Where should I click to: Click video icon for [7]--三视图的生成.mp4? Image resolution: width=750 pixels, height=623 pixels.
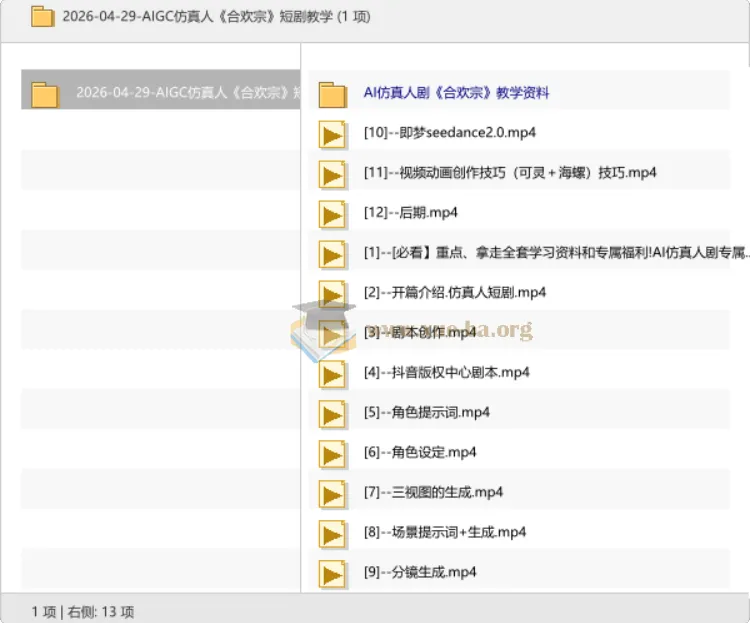(x=332, y=494)
